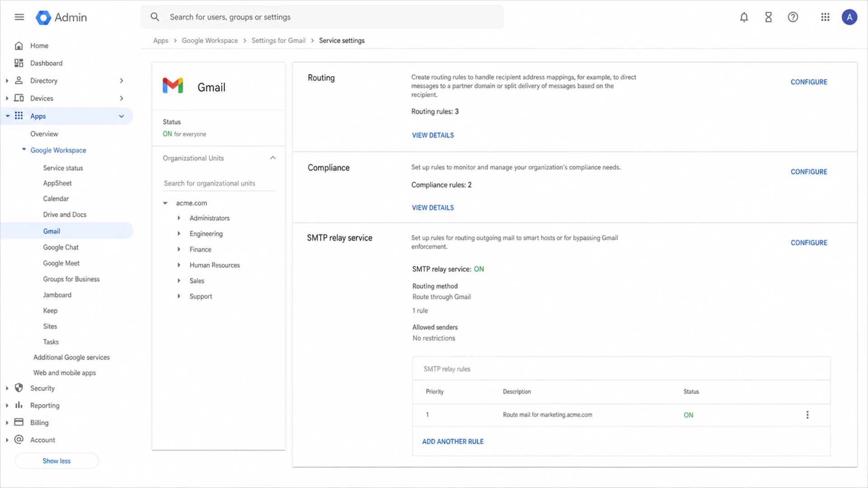This screenshot has height=488, width=868.
Task: Open the help question mark icon
Action: 793,17
